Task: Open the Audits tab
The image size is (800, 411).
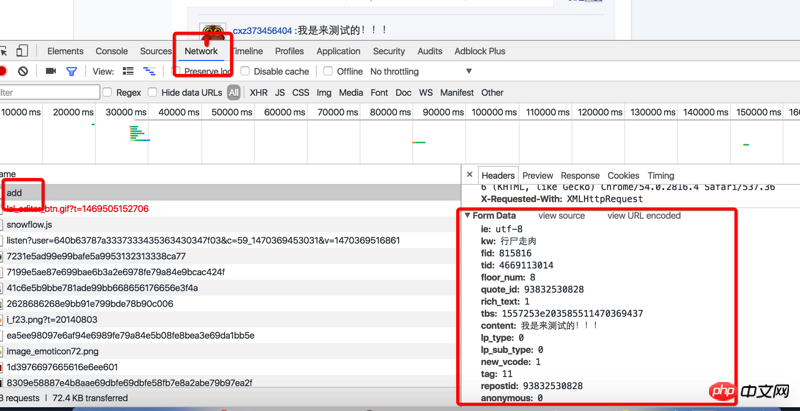Action: tap(430, 51)
